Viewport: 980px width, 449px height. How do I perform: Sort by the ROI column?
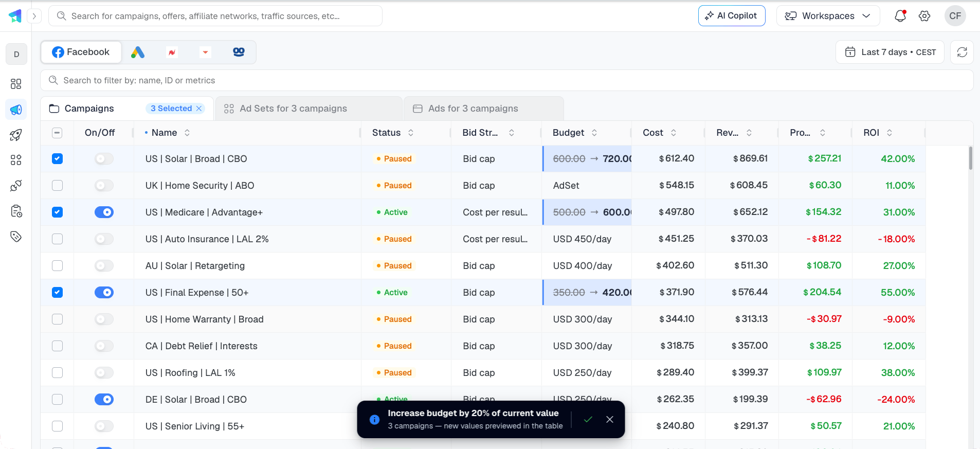pyautogui.click(x=890, y=133)
